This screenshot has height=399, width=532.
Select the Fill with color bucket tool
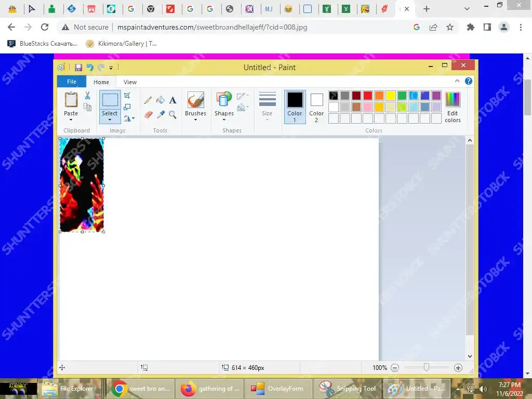point(161,100)
